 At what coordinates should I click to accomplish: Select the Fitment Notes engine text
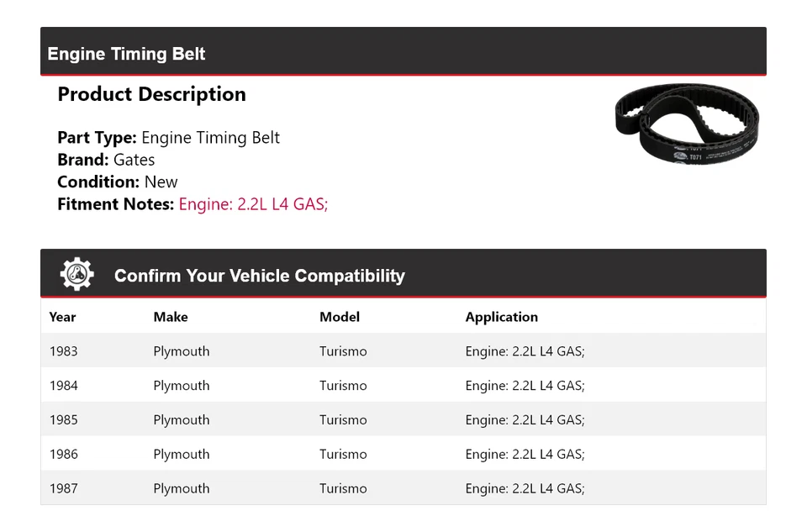coord(253,203)
